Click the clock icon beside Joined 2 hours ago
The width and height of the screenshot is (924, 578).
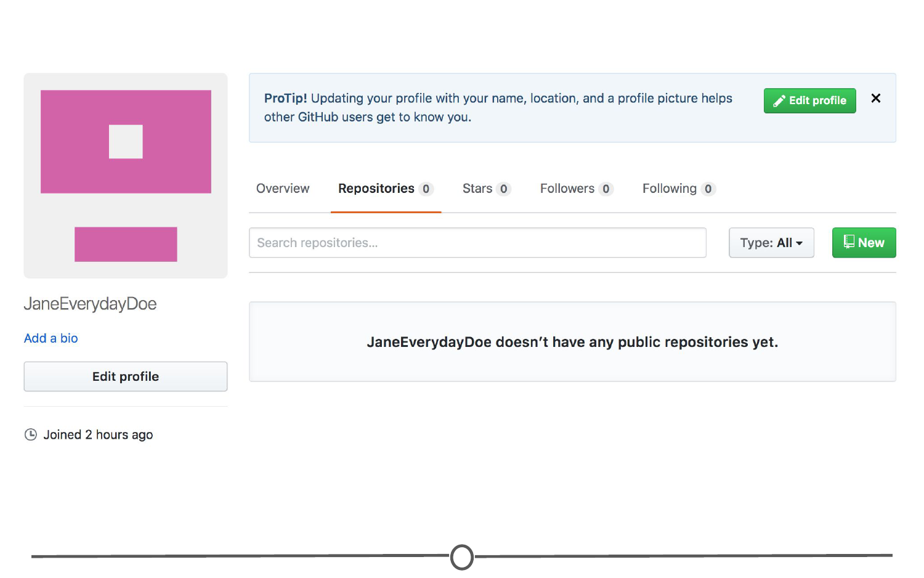click(x=31, y=434)
